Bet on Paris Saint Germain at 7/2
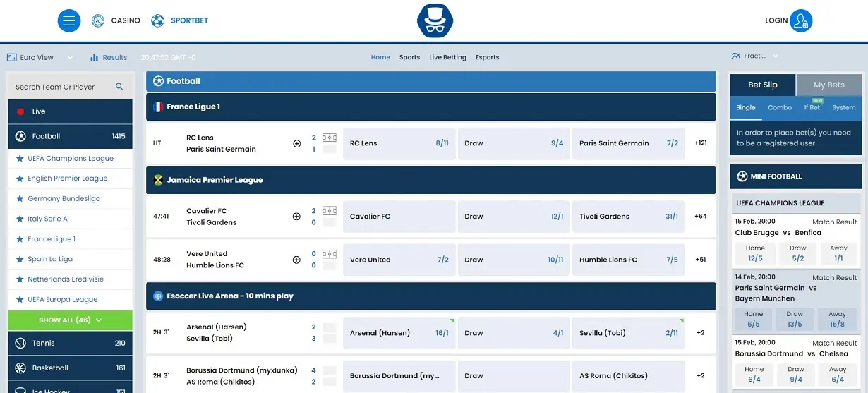 [x=629, y=143]
